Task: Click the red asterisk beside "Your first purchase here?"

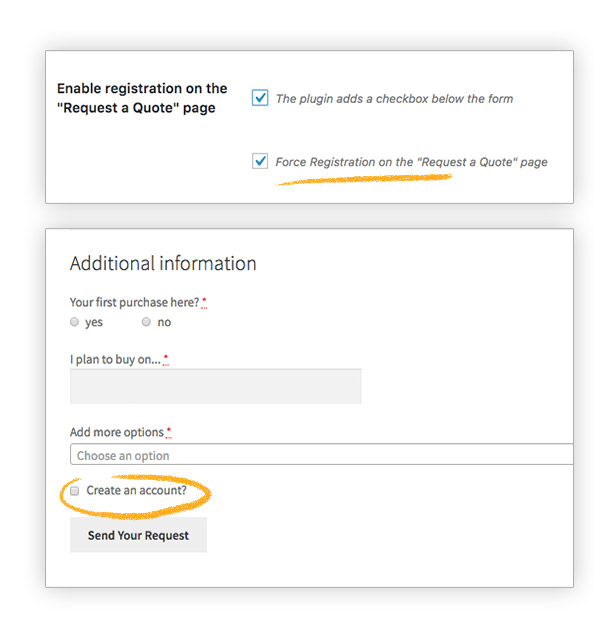Action: pos(204,302)
